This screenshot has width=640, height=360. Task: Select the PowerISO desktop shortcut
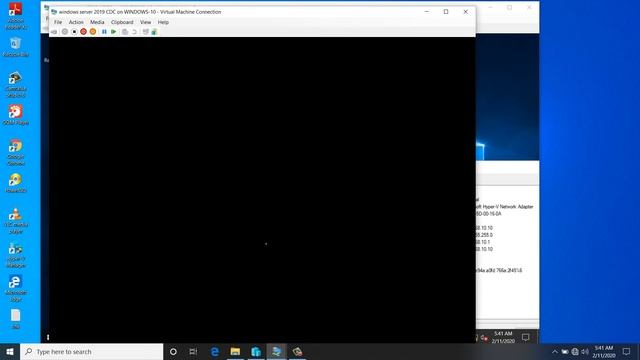point(16,183)
